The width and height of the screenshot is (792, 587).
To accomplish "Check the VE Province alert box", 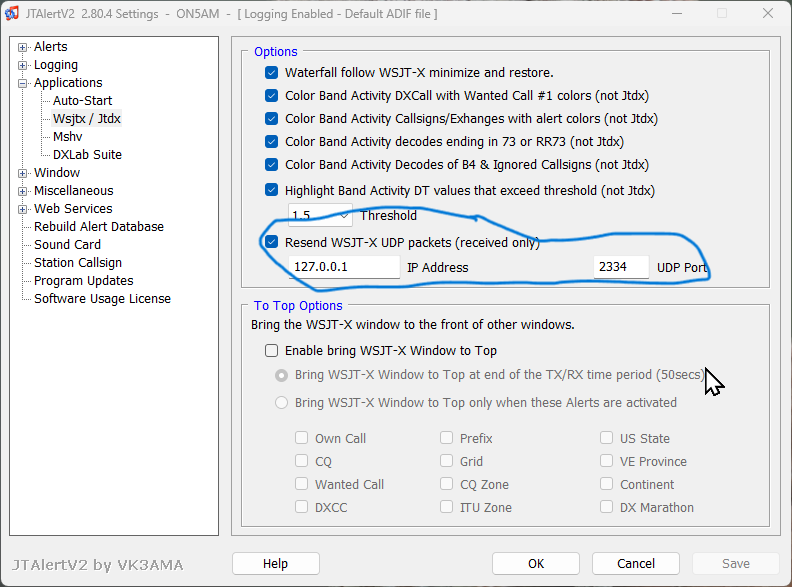I will [x=607, y=461].
